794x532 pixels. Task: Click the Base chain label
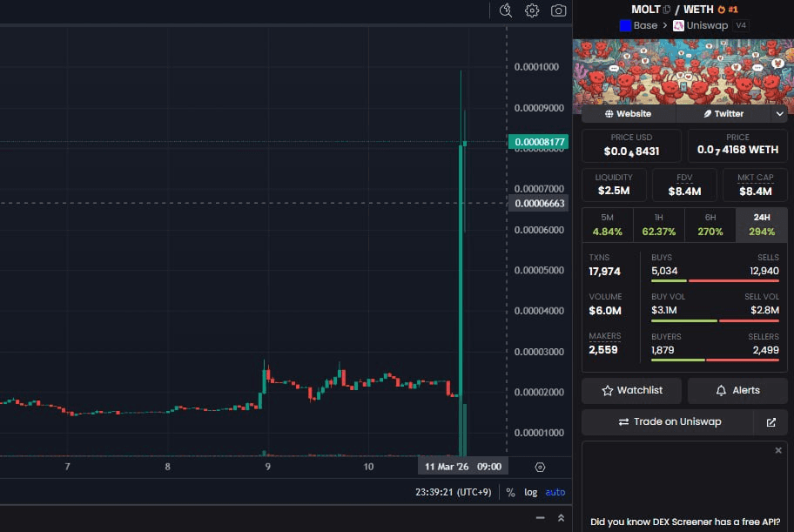pyautogui.click(x=645, y=25)
